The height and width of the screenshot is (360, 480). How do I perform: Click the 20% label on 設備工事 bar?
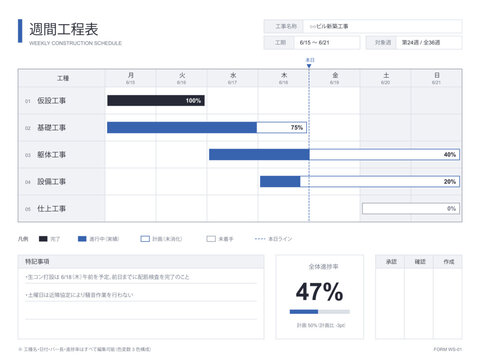pyautogui.click(x=450, y=182)
